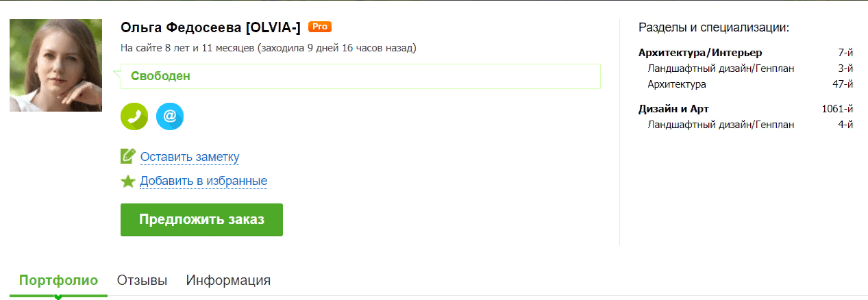Open the Информация tab
This screenshot has height=300, width=868.
[228, 280]
